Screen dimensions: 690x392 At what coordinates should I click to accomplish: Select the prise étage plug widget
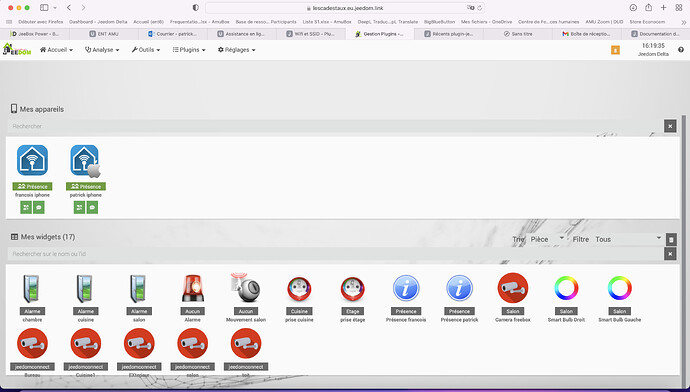click(x=352, y=289)
